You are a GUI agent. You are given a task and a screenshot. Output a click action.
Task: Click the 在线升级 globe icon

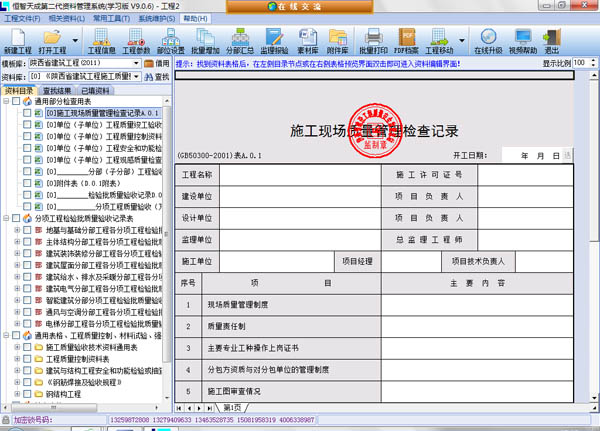pyautogui.click(x=488, y=41)
